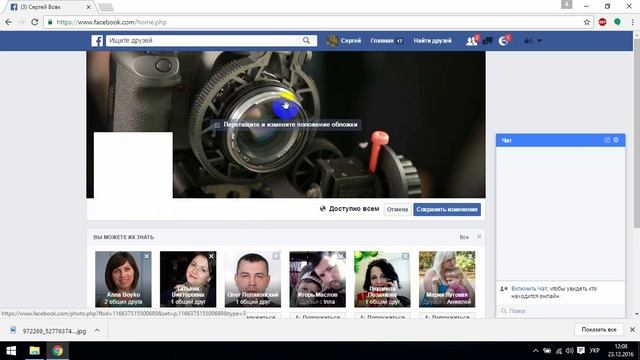Click the Facebook logo icon
The image size is (640, 360).
click(x=97, y=41)
